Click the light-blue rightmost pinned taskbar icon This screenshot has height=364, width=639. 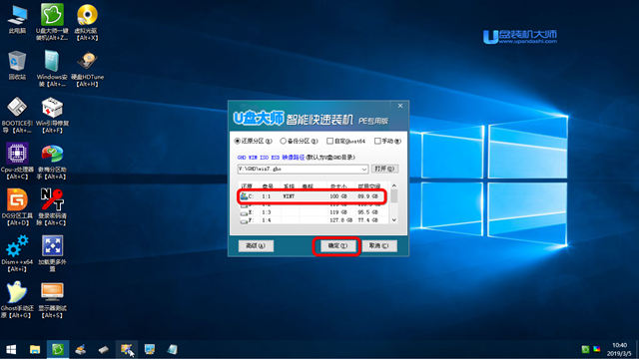click(173, 349)
